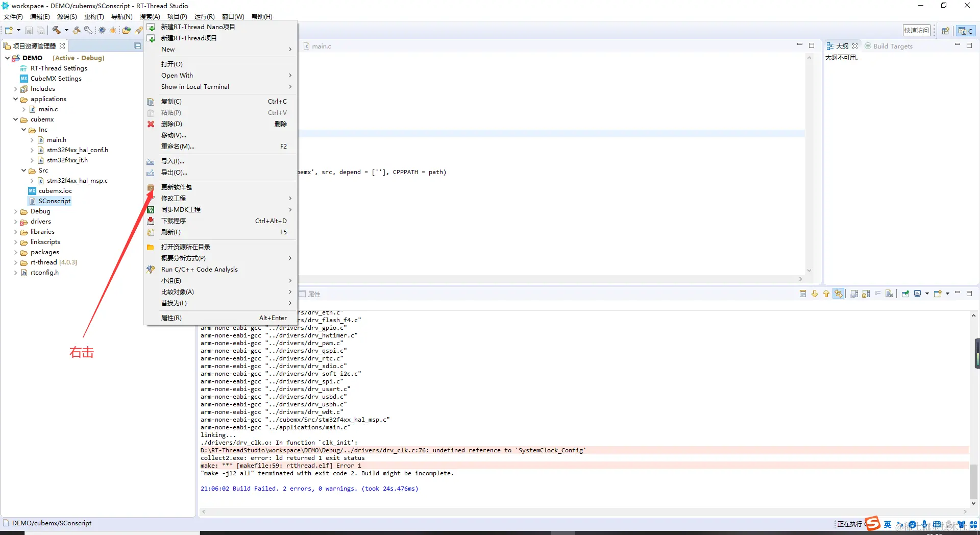Viewport: 980px width, 535px height.
Task: Click the editor vertical scrollbar
Action: pos(809,164)
